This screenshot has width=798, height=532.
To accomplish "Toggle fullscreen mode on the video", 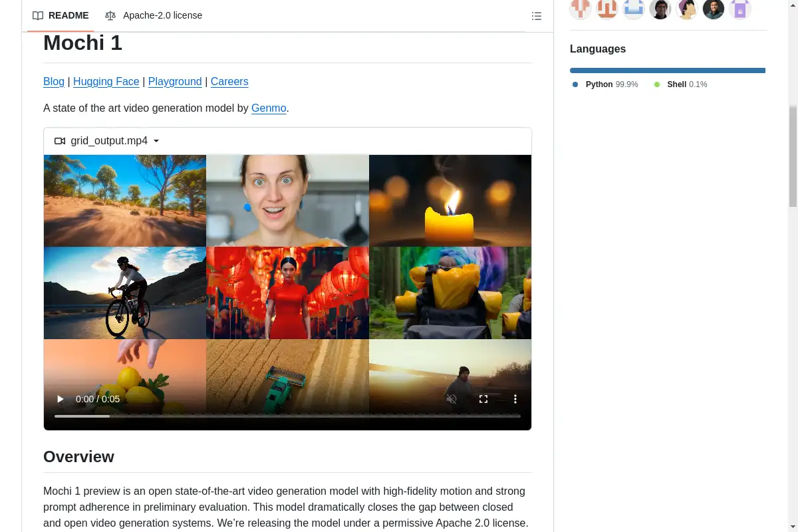I will click(483, 399).
